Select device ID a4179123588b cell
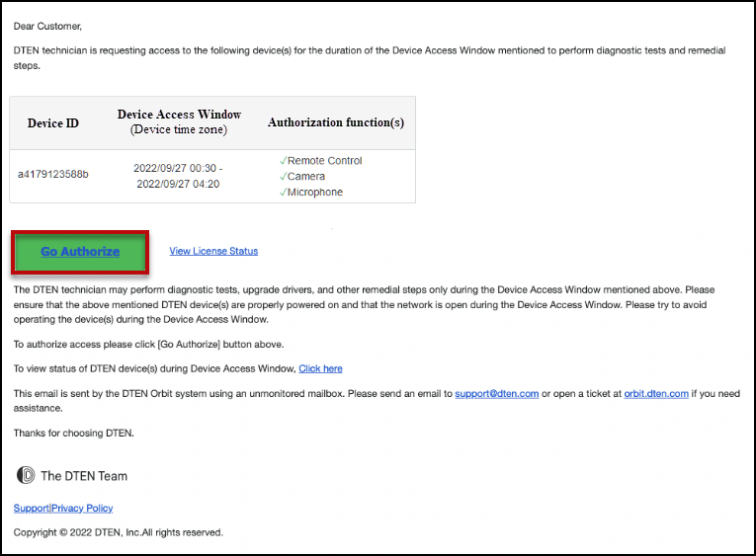756x556 pixels. click(53, 175)
